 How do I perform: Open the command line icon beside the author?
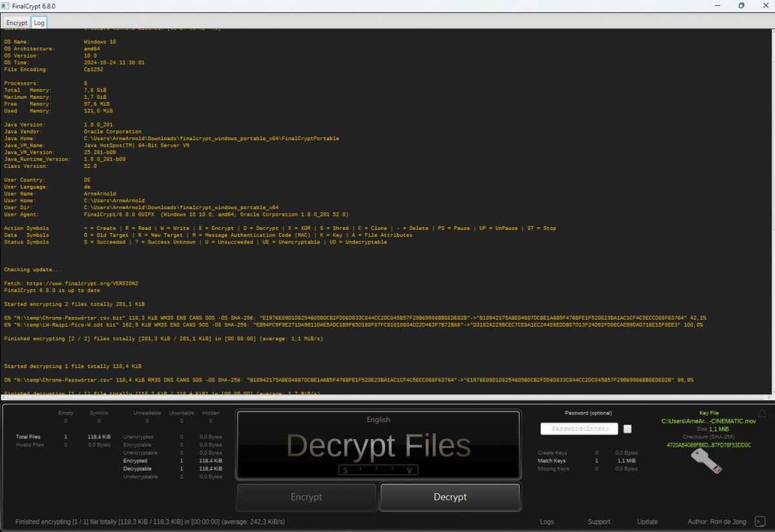[759, 522]
